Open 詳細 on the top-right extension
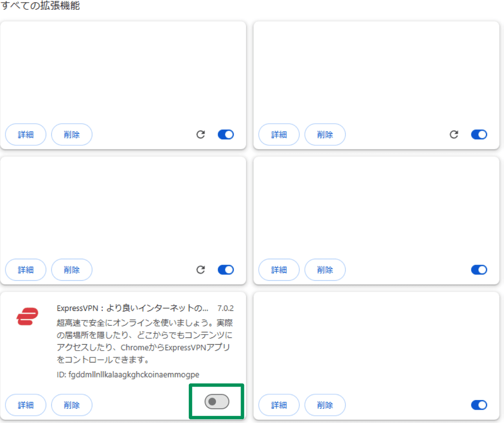This screenshot has width=504, height=423. pyautogui.click(x=279, y=134)
